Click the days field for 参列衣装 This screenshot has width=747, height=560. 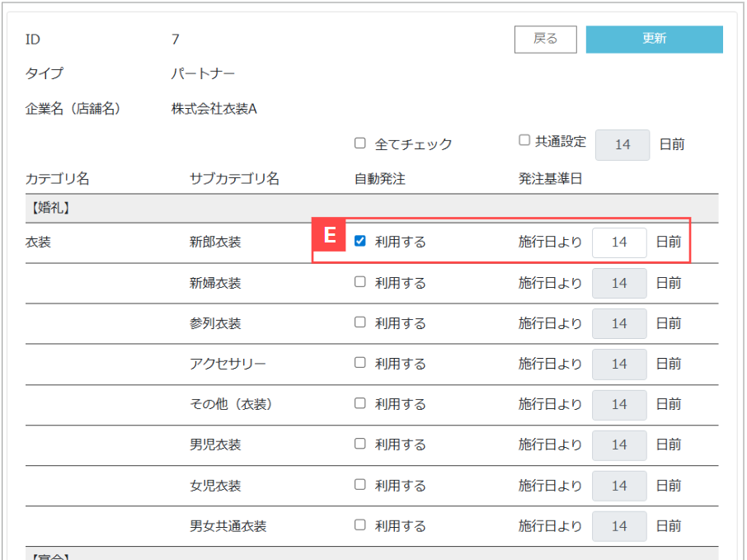619,323
